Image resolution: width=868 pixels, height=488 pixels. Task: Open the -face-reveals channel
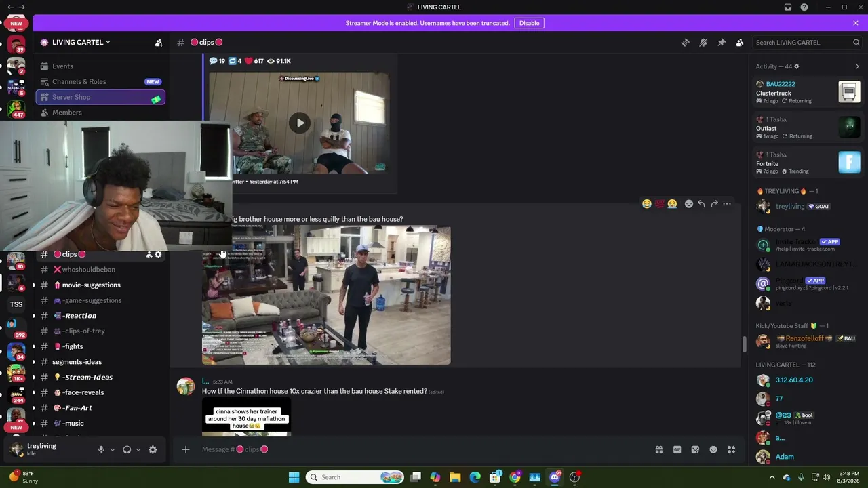point(100,392)
